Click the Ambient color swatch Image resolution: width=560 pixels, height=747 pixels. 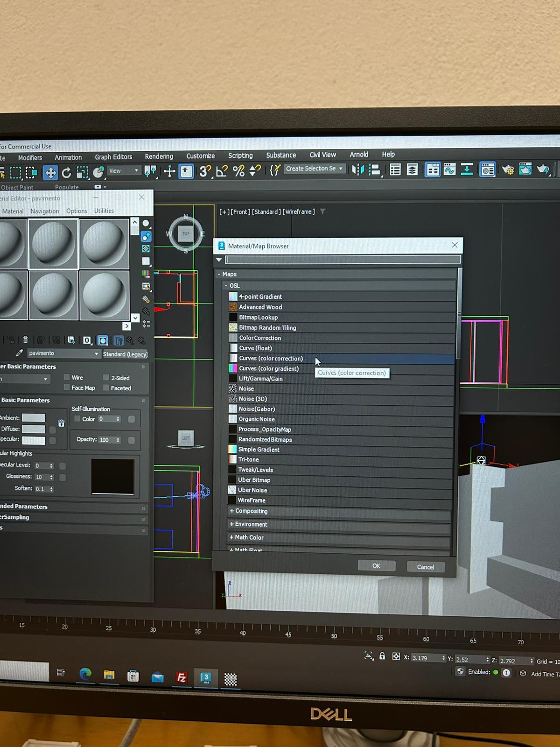(34, 418)
